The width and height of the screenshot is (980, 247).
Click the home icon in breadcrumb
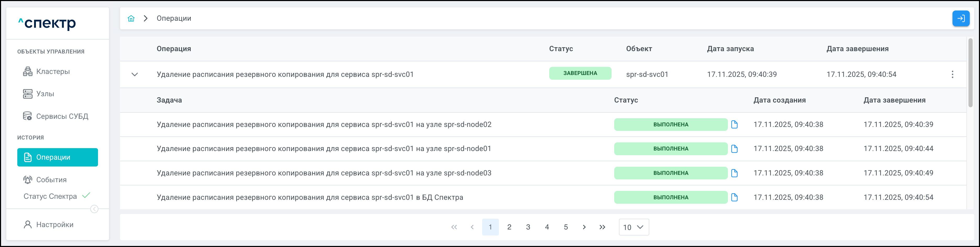(x=131, y=18)
